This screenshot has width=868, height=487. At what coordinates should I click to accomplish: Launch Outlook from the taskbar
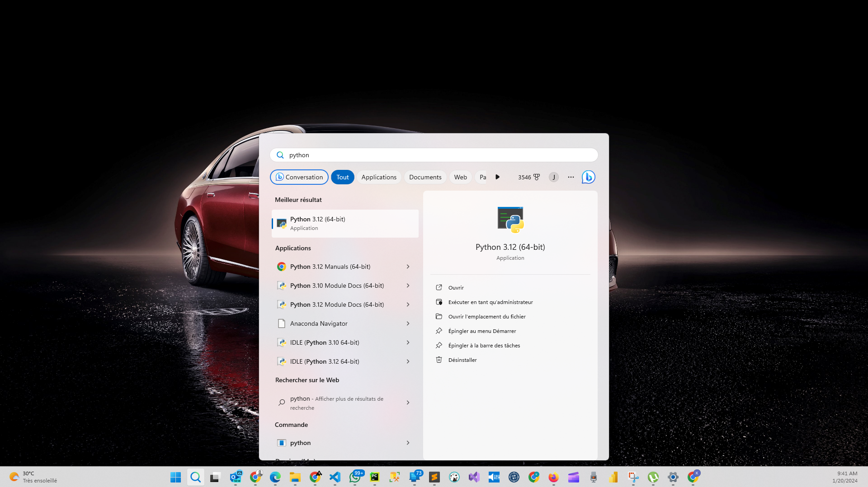tap(236, 477)
